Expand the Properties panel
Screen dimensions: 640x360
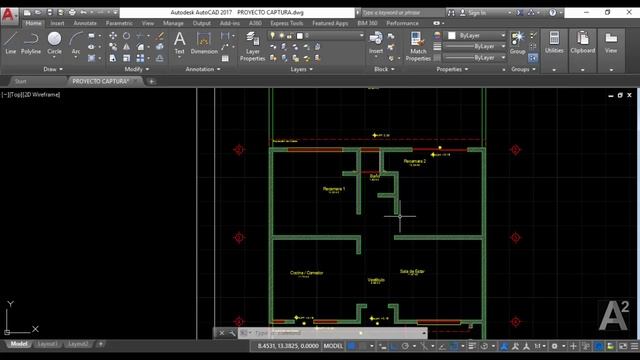click(452, 69)
